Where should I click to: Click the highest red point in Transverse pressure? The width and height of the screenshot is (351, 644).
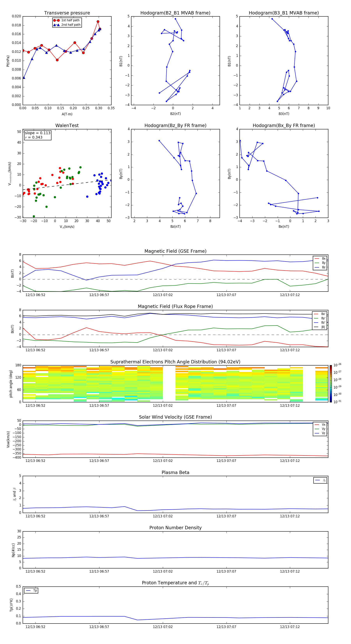[98, 21]
